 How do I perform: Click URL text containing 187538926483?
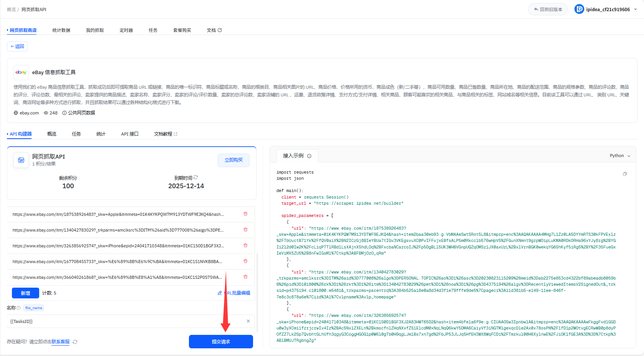pos(118,214)
